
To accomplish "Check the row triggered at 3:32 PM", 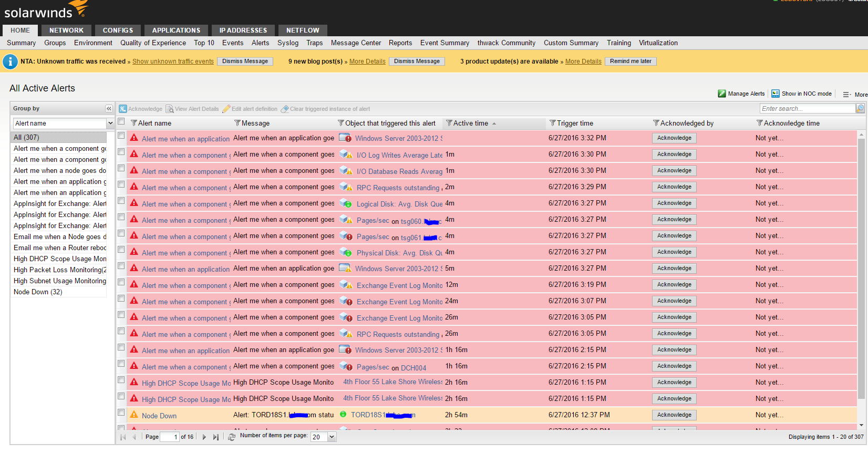I will coord(121,136).
